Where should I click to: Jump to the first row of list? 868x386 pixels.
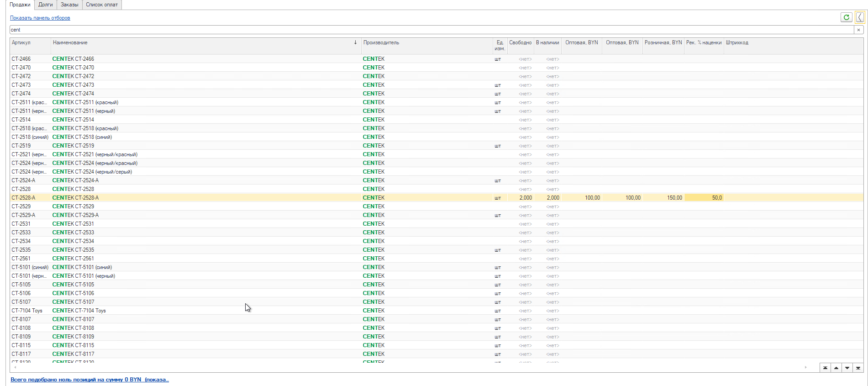825,368
